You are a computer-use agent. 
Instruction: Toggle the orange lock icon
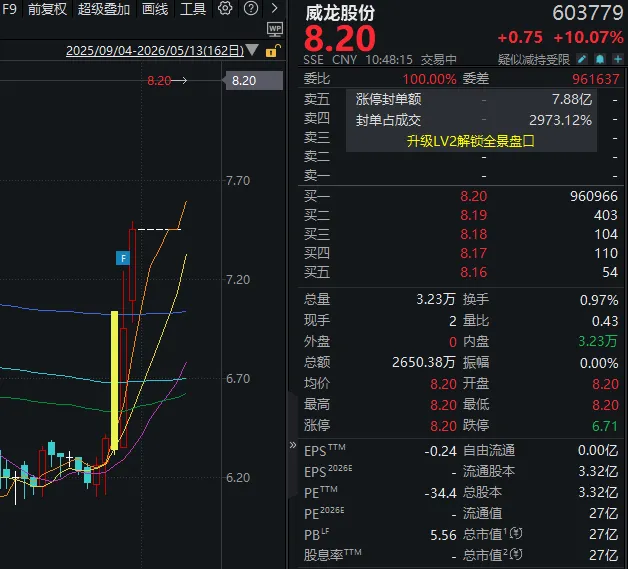(x=273, y=51)
